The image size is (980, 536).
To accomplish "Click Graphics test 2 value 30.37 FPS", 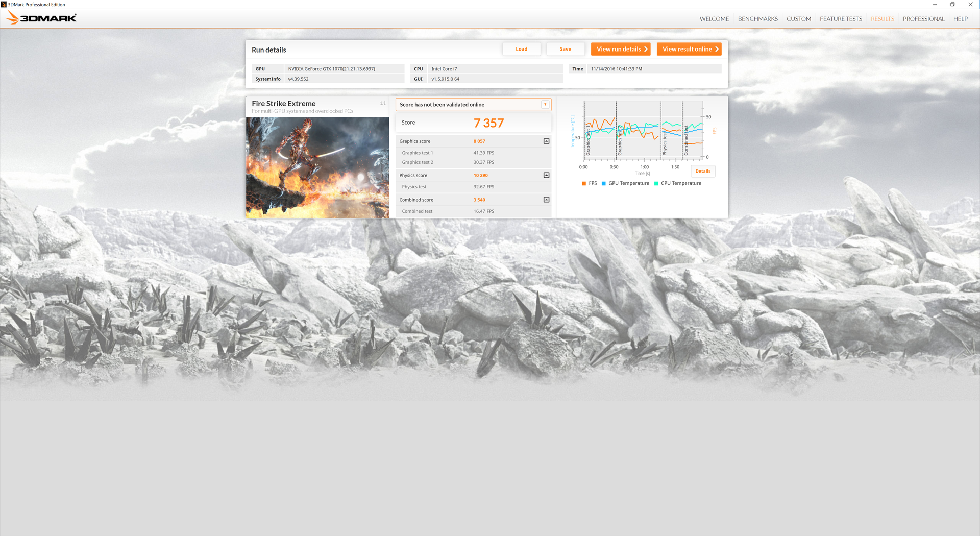I will 483,162.
